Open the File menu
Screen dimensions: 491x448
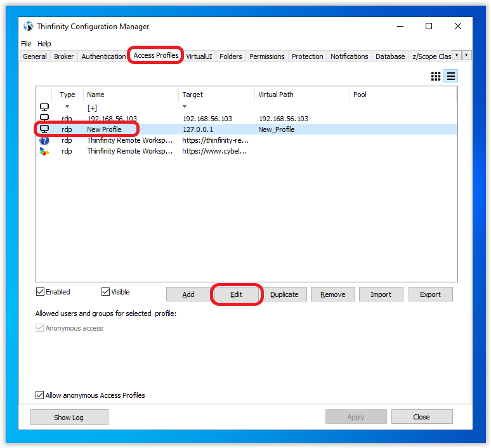(x=26, y=44)
